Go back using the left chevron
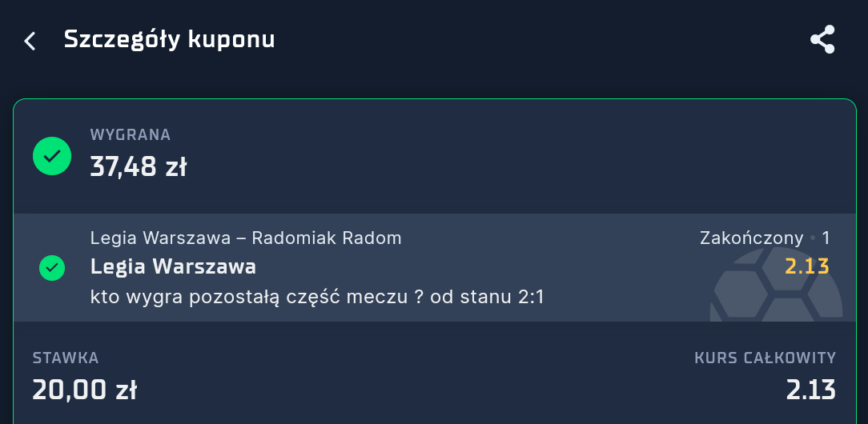This screenshot has width=868, height=424. [x=30, y=41]
